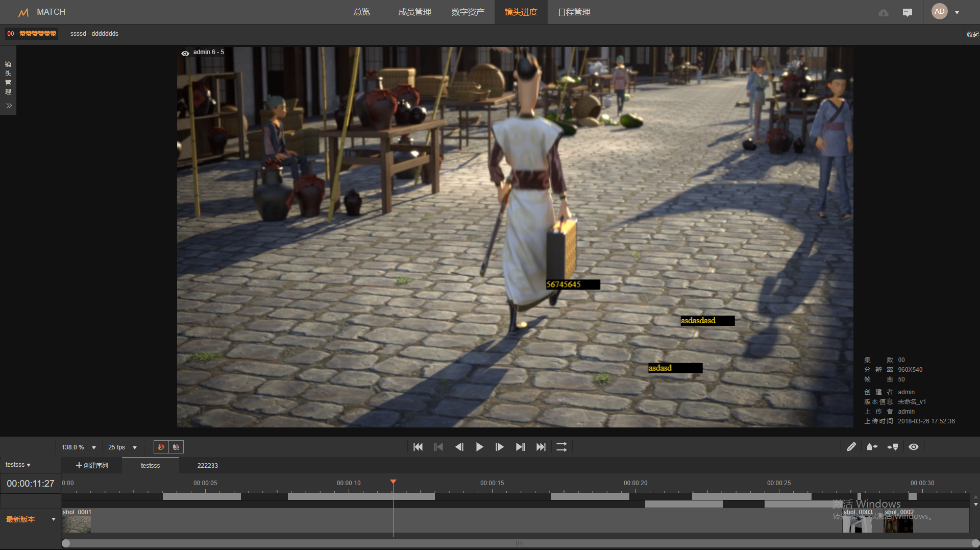Switch time display to 帧 frames
The height and width of the screenshot is (550, 980).
[x=176, y=447]
